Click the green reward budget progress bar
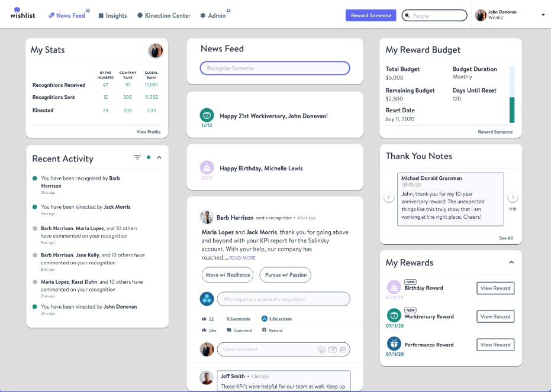 (512, 110)
